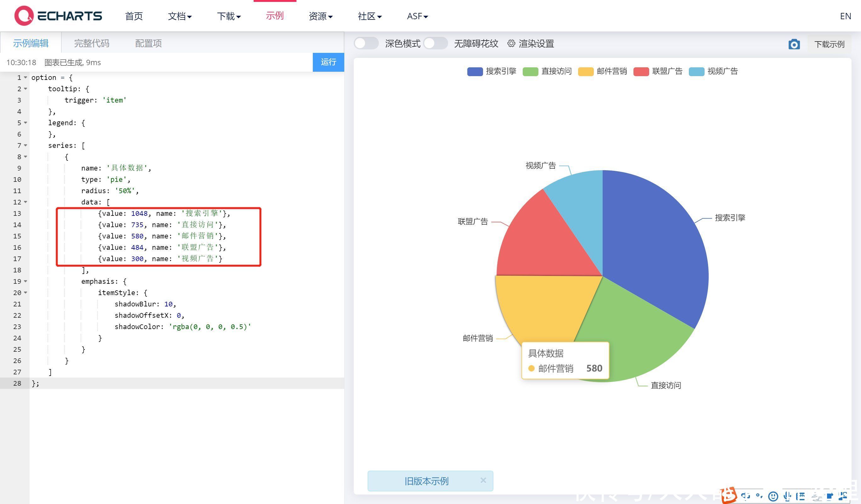Click code line value 580 邮件营销
The image size is (861, 504).
[162, 236]
